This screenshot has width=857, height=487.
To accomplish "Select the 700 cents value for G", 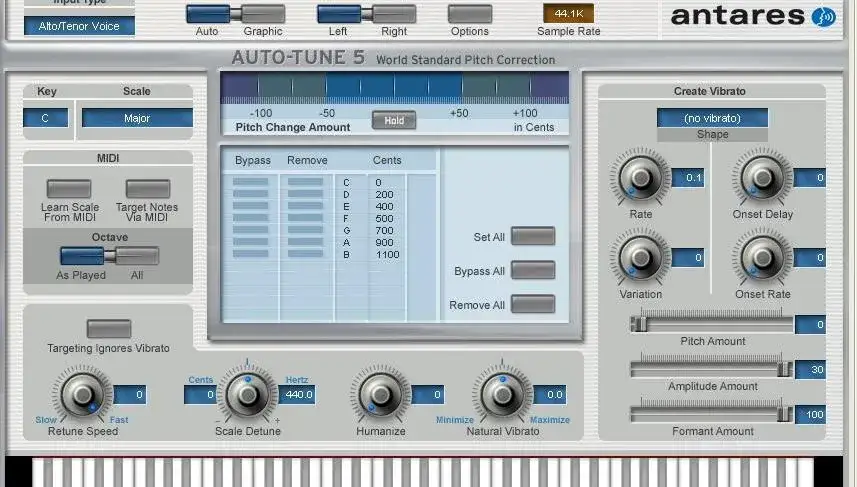I will 384,230.
